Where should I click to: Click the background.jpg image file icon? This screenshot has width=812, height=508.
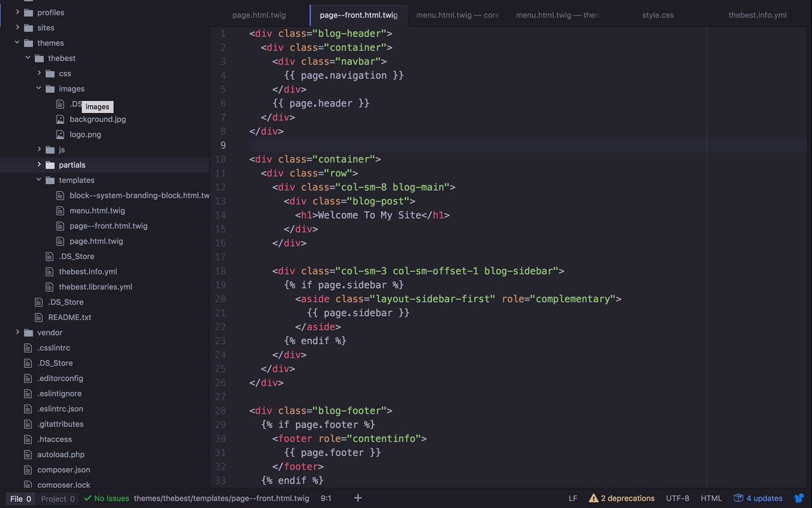pos(60,119)
